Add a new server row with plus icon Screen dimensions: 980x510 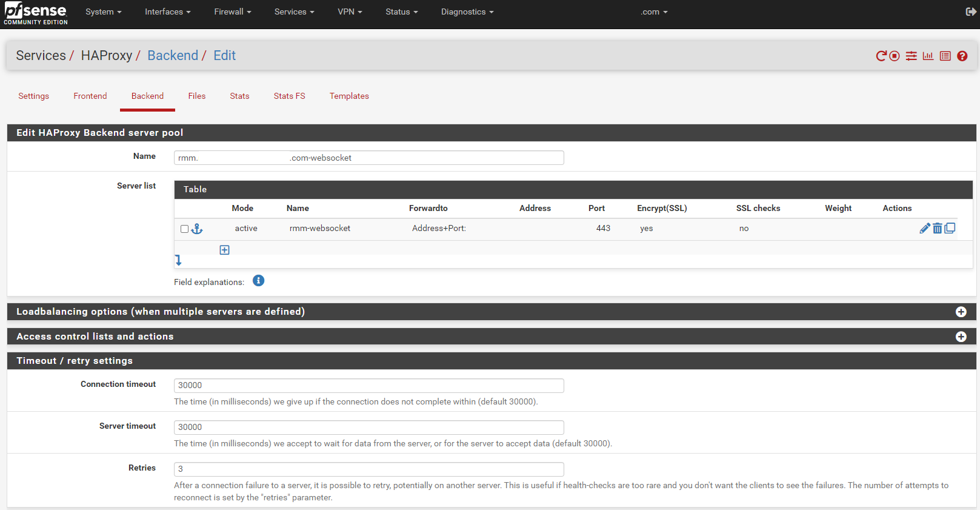point(224,250)
